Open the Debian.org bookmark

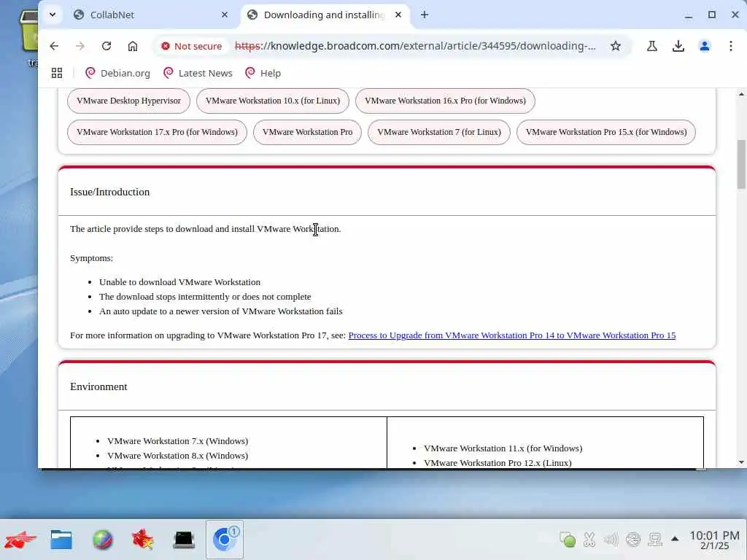[x=117, y=73]
